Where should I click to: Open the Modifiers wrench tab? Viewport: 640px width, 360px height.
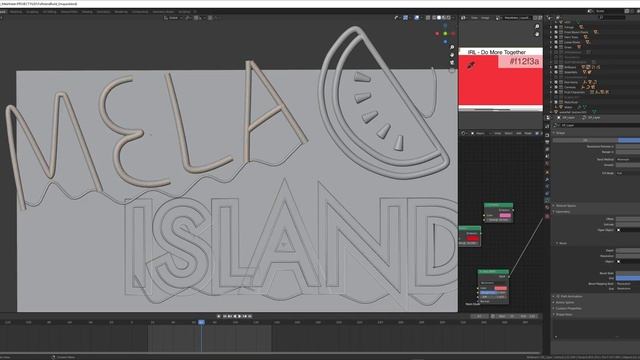coord(547,180)
